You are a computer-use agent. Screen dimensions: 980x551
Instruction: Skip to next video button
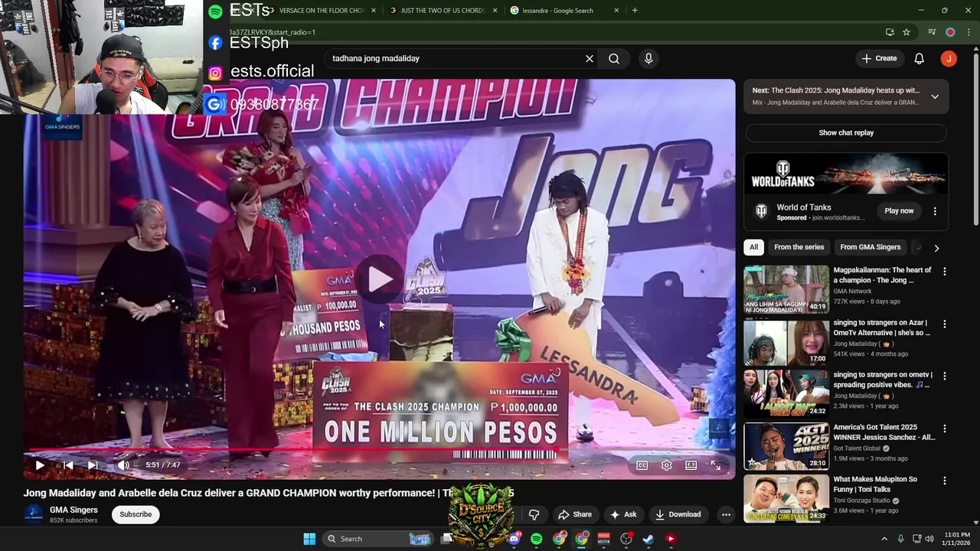[93, 465]
